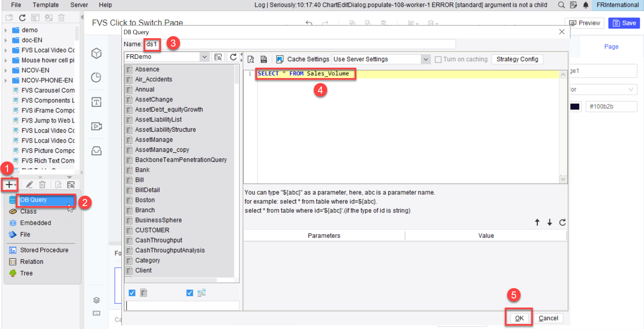Click the dataset Name input field
Viewport: 644px width, 329px height.
[300, 44]
